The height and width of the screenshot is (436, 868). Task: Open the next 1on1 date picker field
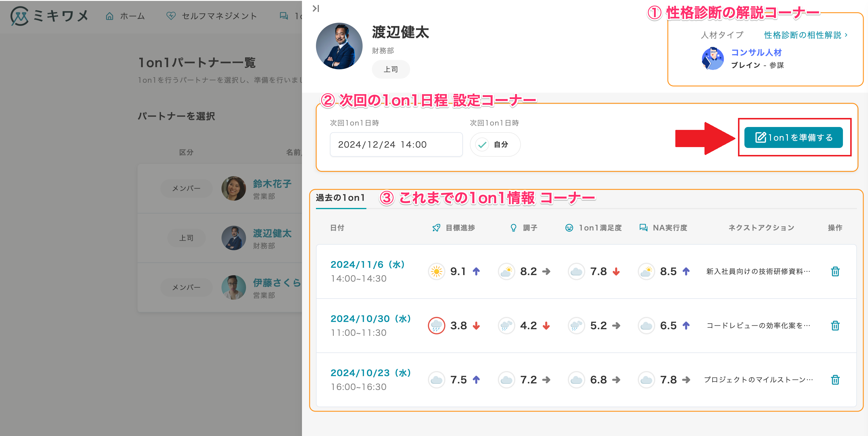(396, 144)
